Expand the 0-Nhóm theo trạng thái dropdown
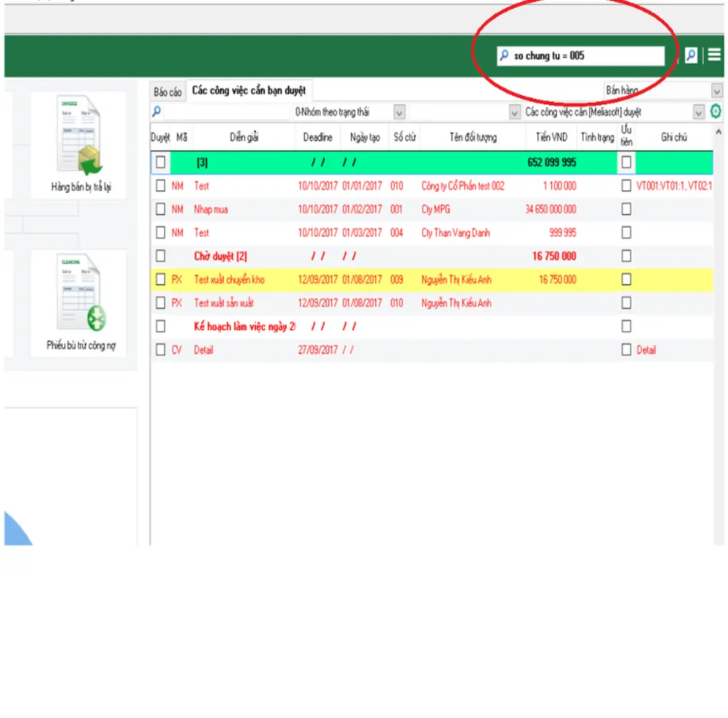 point(400,112)
